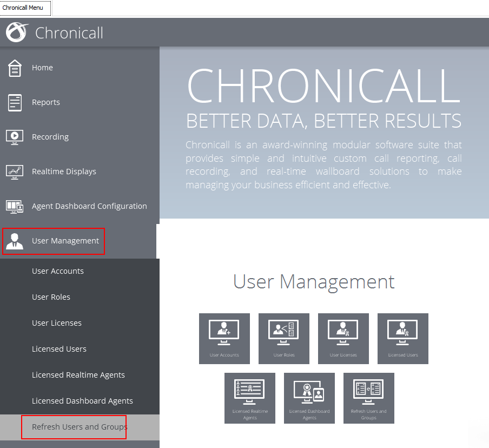Open the Licensed Realtime Agents tile
This screenshot has height=448, width=489.
coord(250,398)
